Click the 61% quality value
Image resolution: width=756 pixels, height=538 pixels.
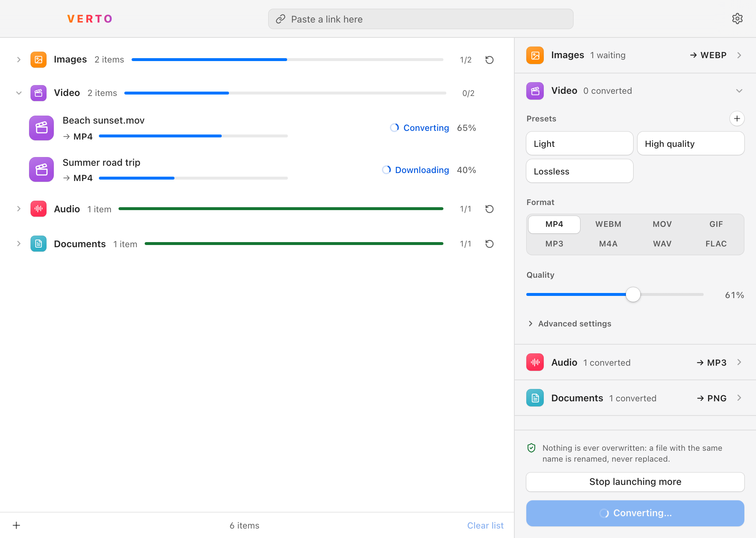[x=735, y=295]
